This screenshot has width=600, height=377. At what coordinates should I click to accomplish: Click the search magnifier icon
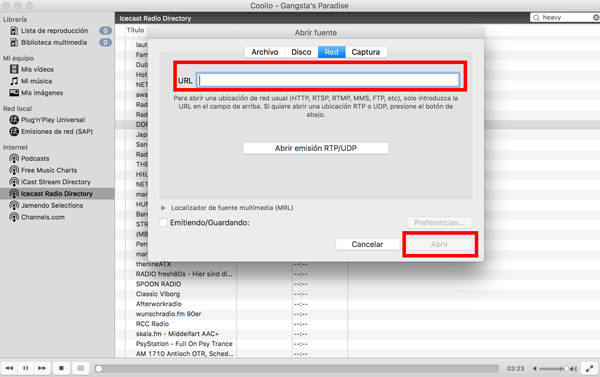coord(536,18)
